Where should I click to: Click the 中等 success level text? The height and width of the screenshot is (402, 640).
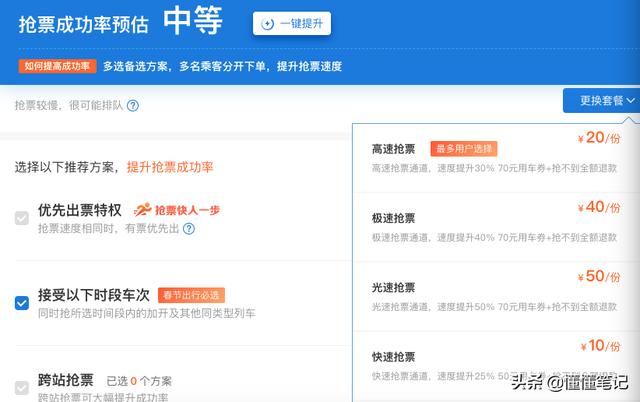(x=193, y=20)
